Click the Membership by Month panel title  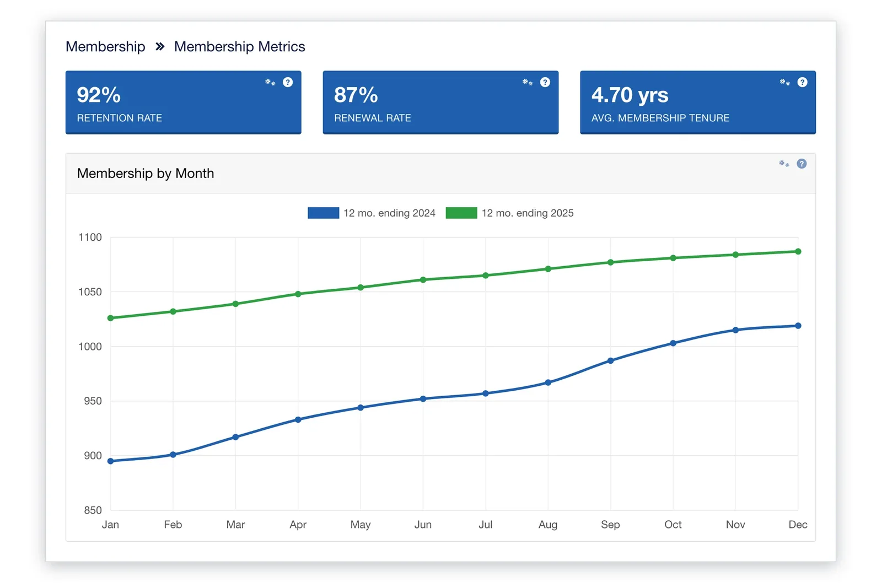[146, 173]
